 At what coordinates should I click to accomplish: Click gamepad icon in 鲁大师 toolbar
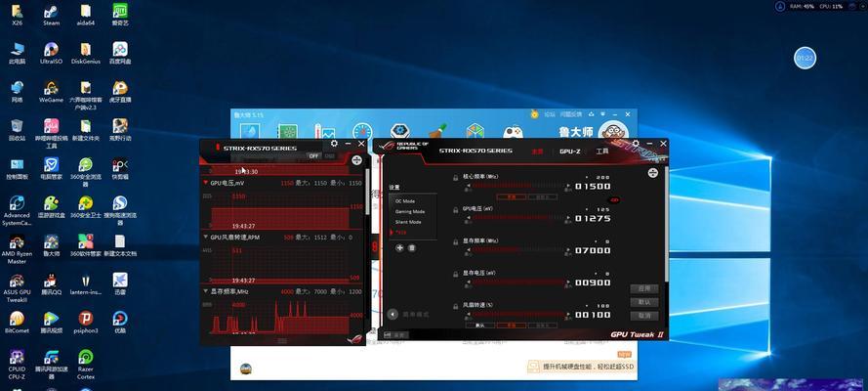[514, 132]
